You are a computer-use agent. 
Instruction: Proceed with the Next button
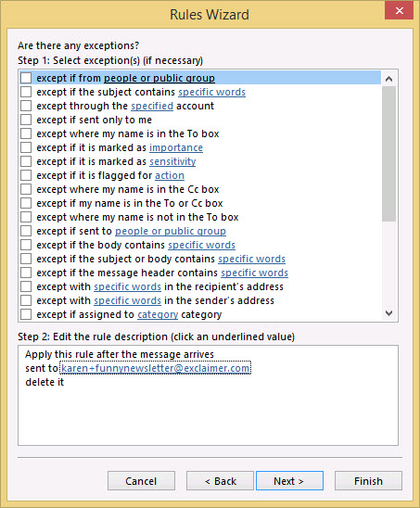(x=289, y=481)
